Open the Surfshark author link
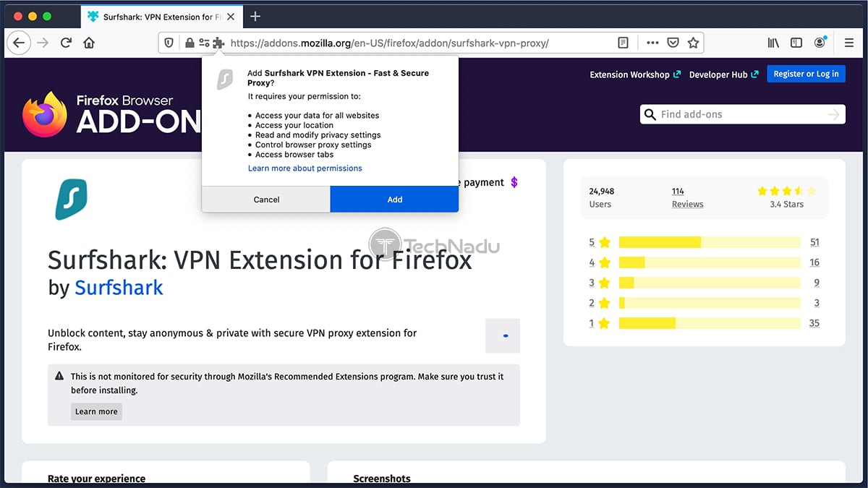This screenshot has height=488, width=868. tap(119, 288)
